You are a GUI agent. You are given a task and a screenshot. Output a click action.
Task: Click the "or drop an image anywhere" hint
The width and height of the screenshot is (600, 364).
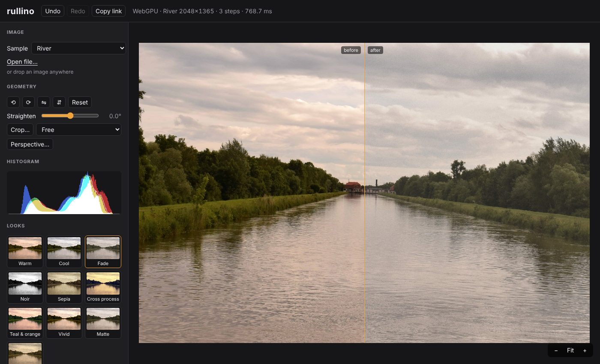(x=40, y=72)
